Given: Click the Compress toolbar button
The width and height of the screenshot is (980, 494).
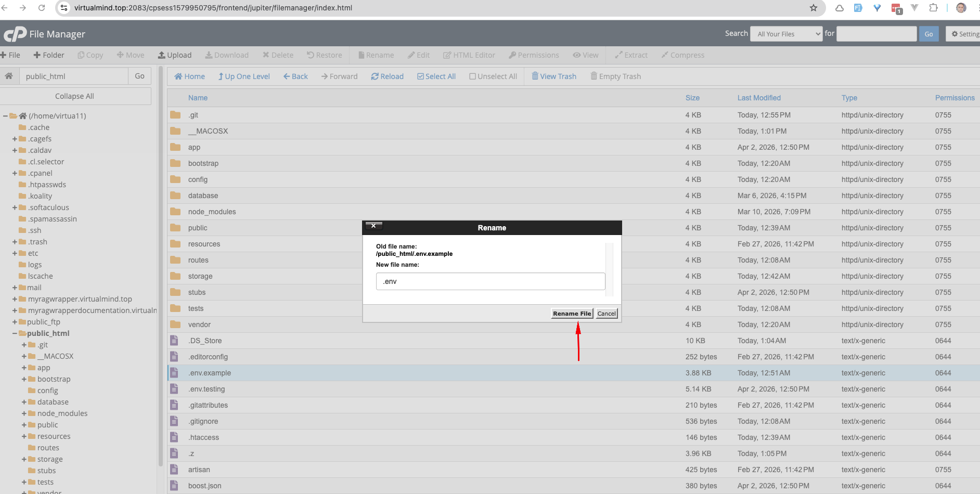Looking at the screenshot, I should 683,55.
